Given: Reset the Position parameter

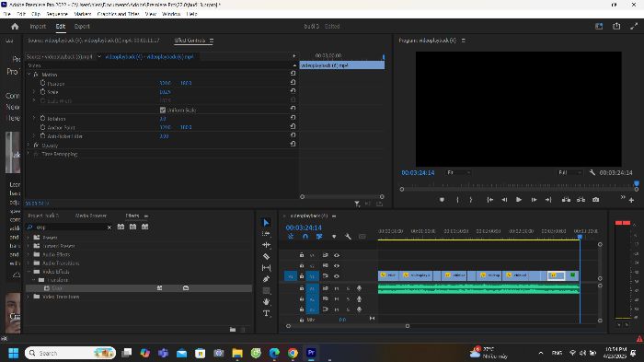Looking at the screenshot, I should point(293,82).
